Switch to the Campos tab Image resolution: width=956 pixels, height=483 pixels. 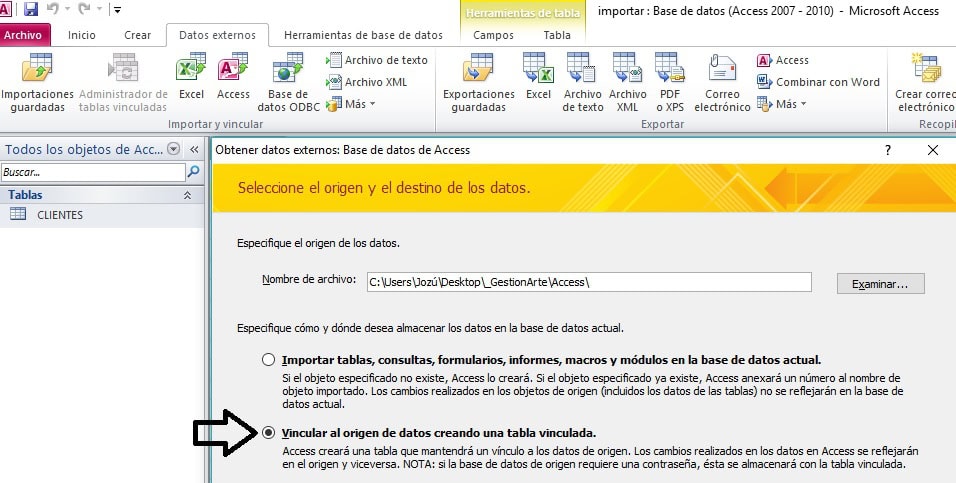tap(493, 35)
